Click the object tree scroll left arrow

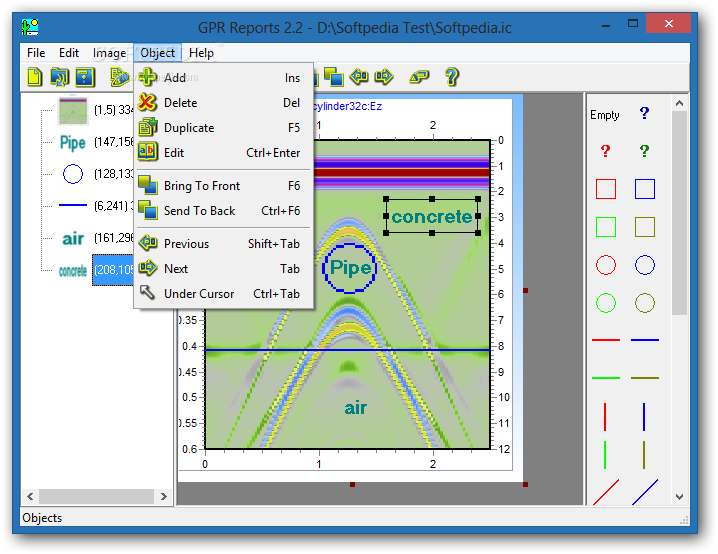30,496
